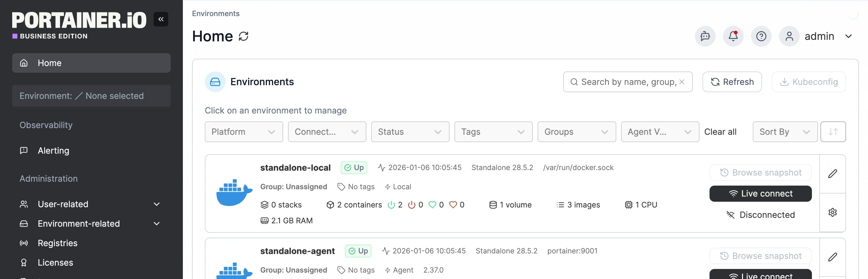Screen dimensions: 868x279
Task: Click '2.1 GB RAM' on standalone-local
Action: click(x=287, y=221)
